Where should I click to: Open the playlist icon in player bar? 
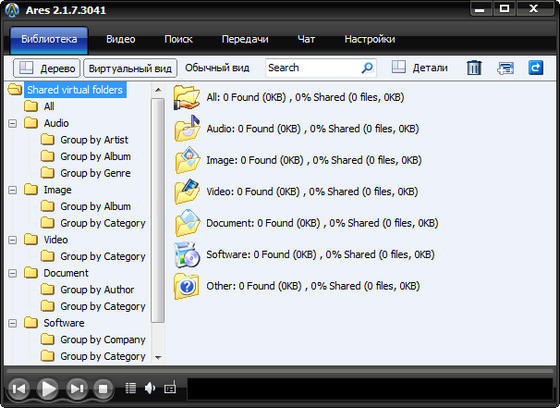[131, 388]
